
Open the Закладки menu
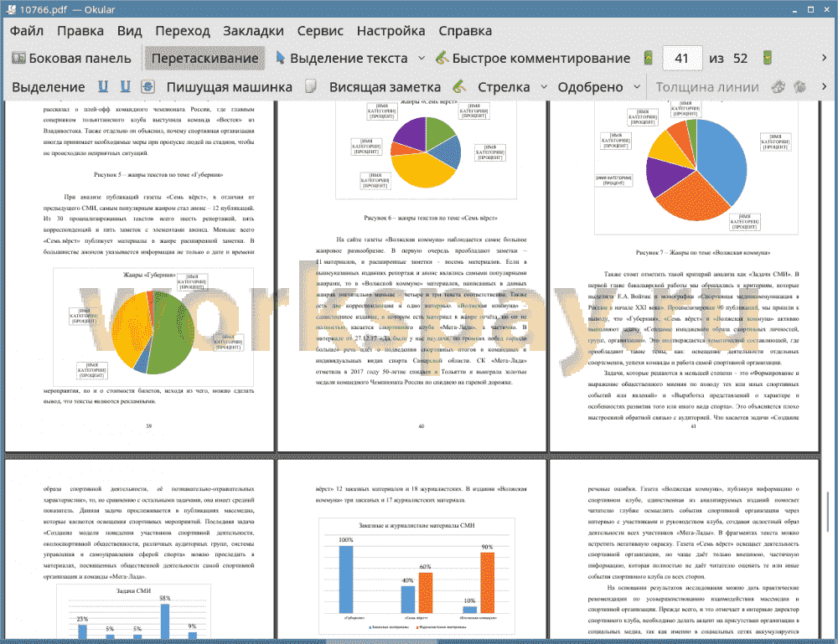tap(253, 31)
